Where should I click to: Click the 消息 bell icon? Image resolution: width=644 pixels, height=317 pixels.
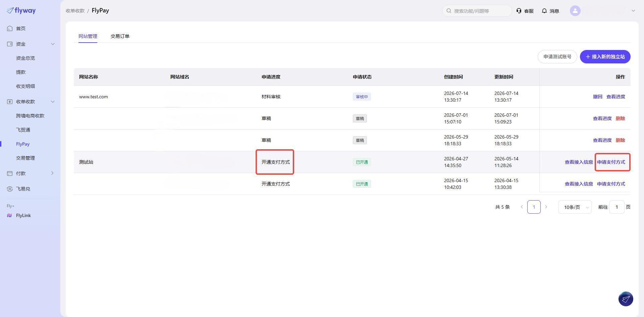click(544, 11)
